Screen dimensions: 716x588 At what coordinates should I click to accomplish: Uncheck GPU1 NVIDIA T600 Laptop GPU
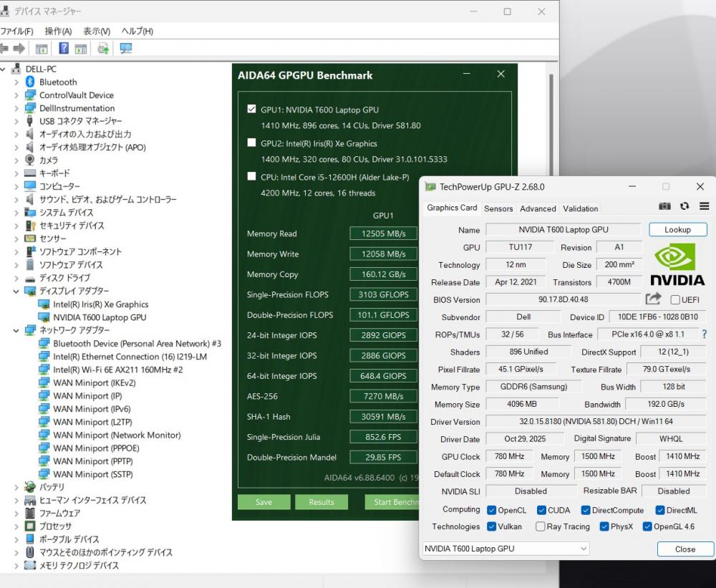[251, 109]
